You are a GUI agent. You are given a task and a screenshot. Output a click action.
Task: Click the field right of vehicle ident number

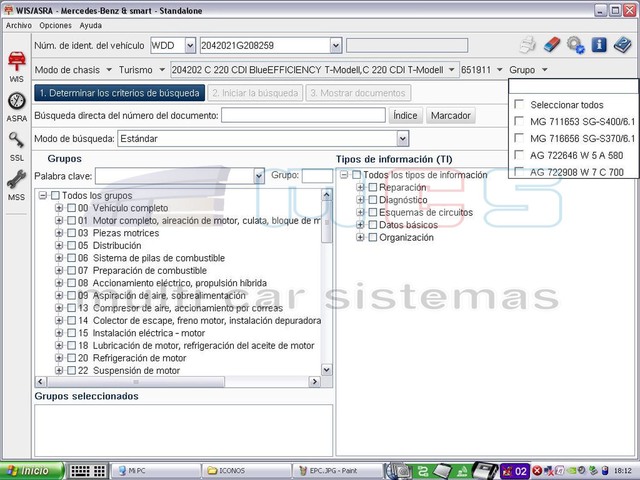click(x=407, y=45)
